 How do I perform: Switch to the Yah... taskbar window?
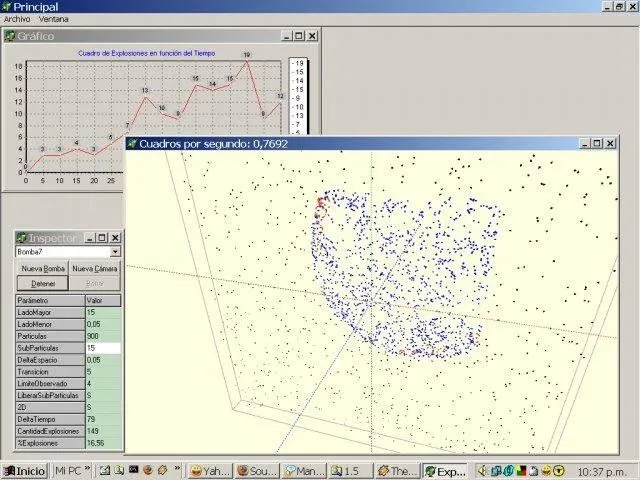tap(210, 471)
